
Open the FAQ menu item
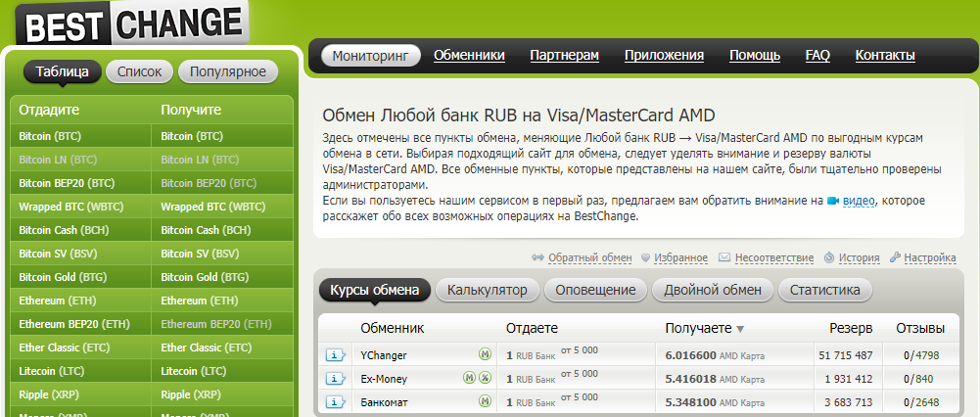[x=817, y=56]
